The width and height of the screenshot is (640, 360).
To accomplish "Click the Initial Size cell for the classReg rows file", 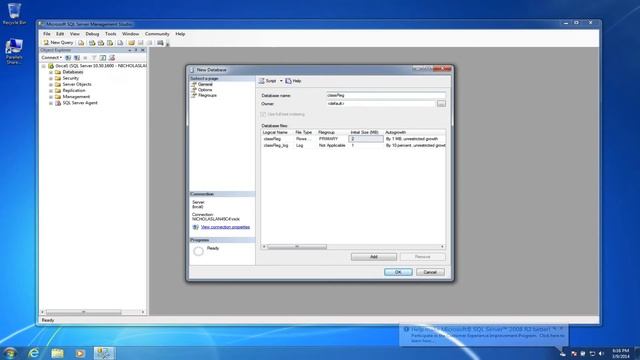I will [x=366, y=139].
